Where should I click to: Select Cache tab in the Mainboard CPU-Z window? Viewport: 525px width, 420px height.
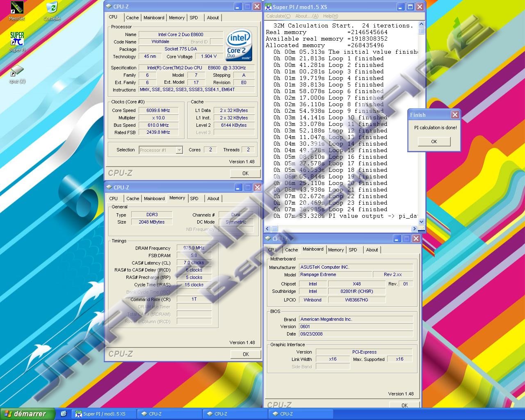point(291,250)
